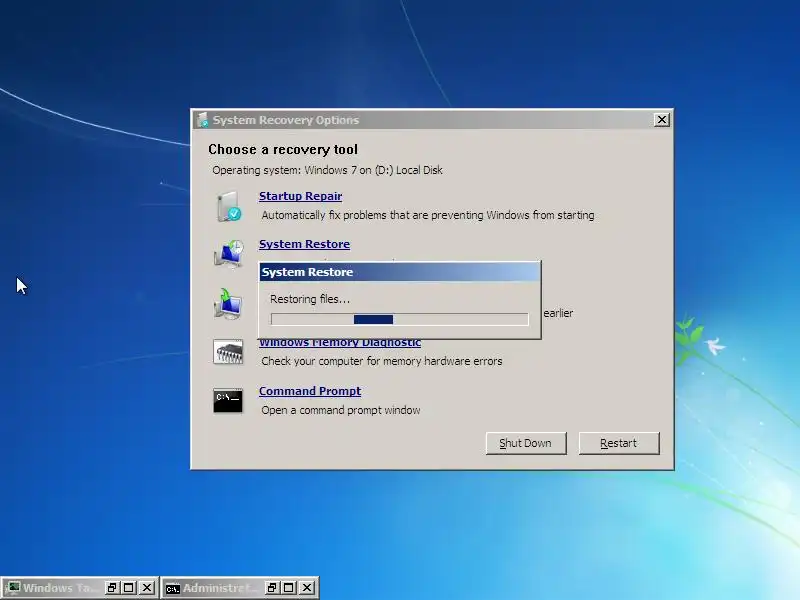Open the Windows Memory Diagnostic link
The height and width of the screenshot is (600, 800).
point(340,343)
